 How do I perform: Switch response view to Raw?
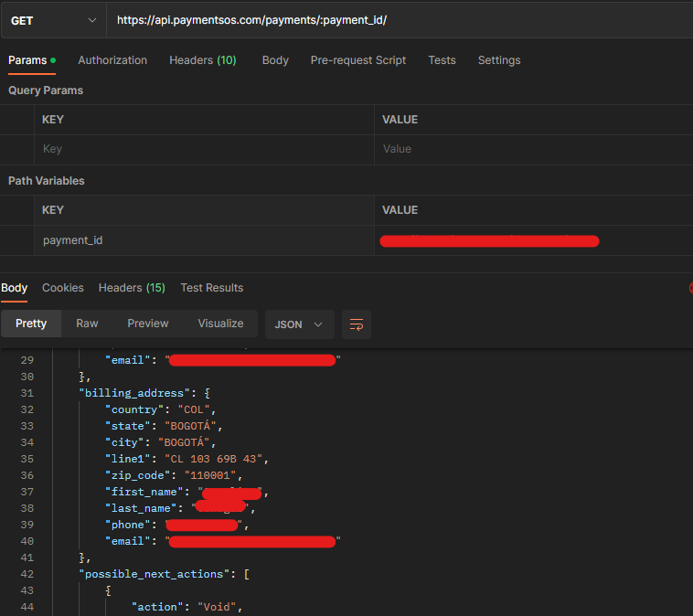[x=87, y=324]
